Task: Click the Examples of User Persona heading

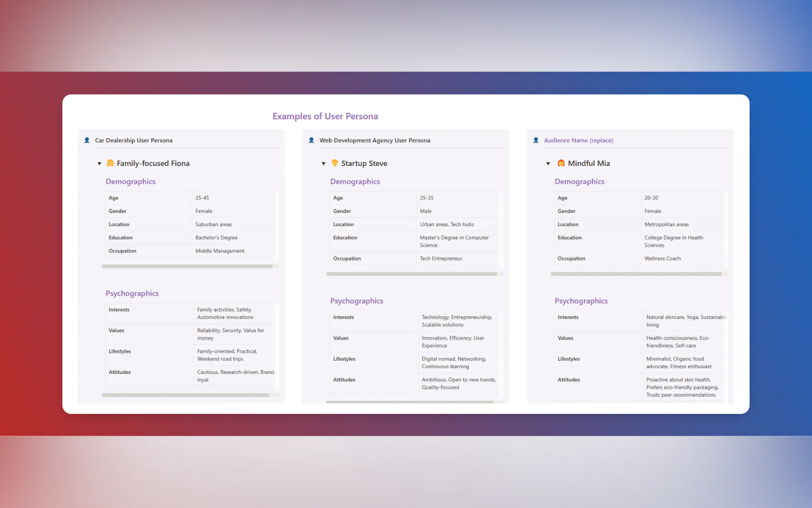Action: pyautogui.click(x=325, y=116)
